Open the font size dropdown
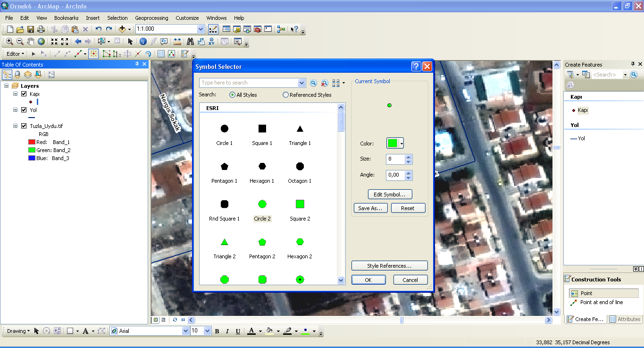Screen dimensions: 644x348 tap(207, 331)
